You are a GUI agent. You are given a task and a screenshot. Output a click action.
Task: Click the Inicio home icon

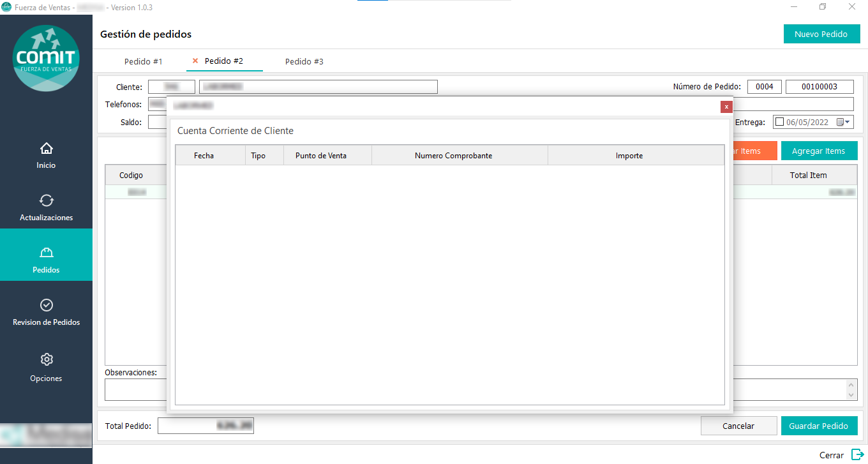(46, 149)
